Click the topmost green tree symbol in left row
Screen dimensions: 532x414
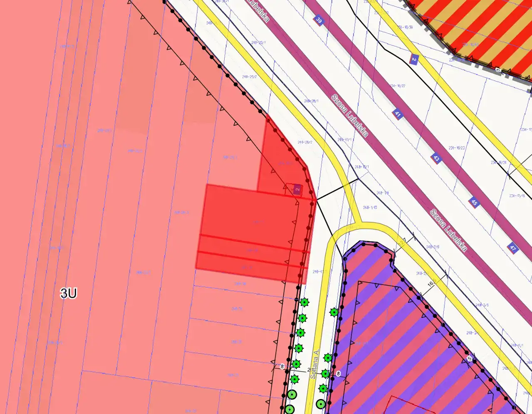[304, 302]
